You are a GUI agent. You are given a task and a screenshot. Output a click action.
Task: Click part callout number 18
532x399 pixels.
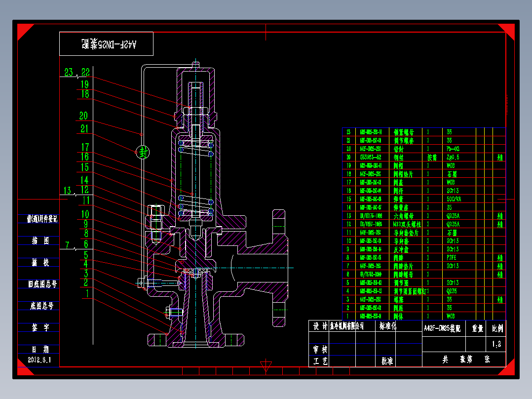(x=85, y=94)
